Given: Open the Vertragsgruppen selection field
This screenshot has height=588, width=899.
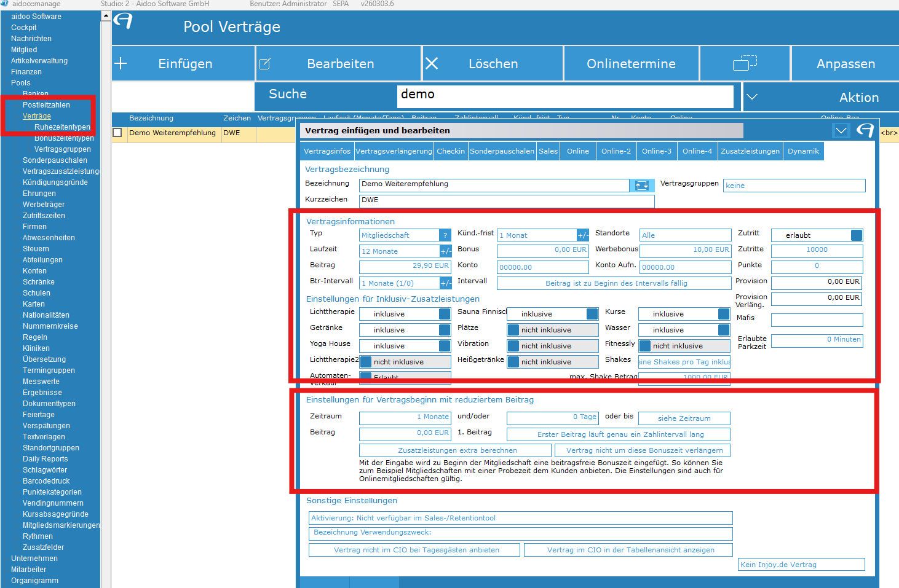Looking at the screenshot, I should pyautogui.click(x=794, y=186).
